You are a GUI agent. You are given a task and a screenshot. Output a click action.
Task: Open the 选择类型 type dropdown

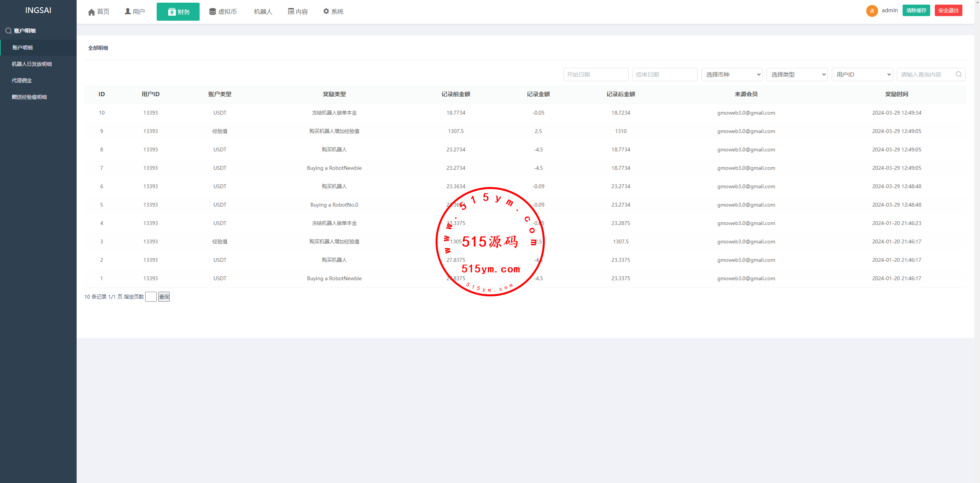[x=797, y=74]
